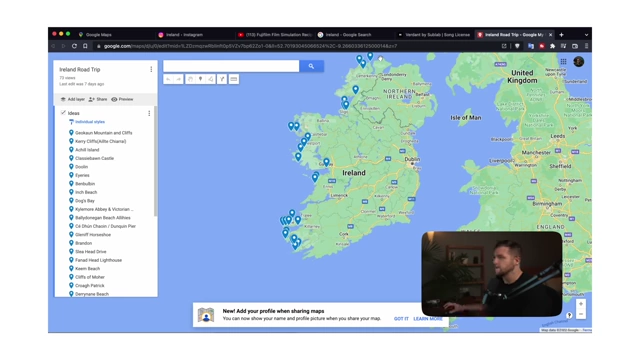Viewport: 640px width, 360px height.
Task: Select Dog's Bay in the list
Action: (x=85, y=201)
